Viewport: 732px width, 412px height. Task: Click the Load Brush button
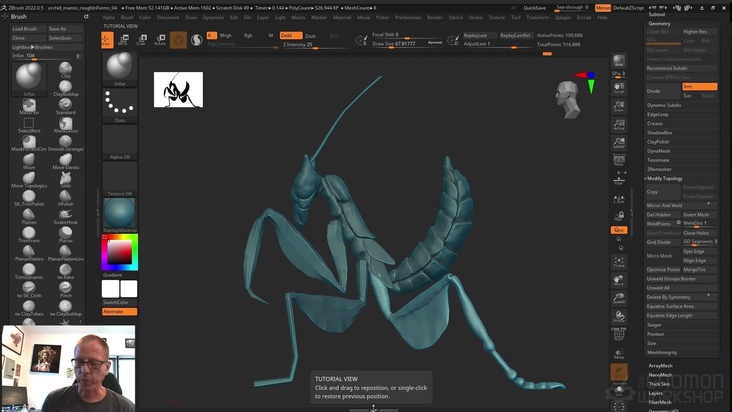(25, 29)
